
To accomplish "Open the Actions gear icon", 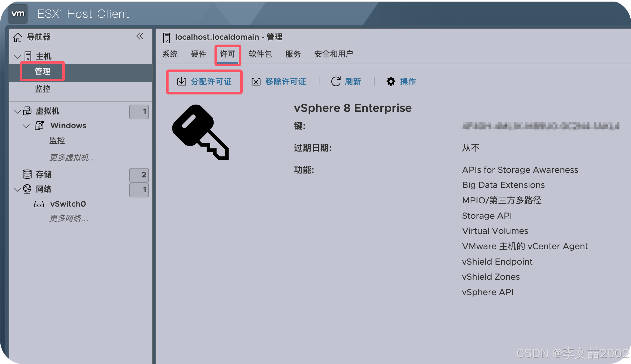I will click(391, 81).
